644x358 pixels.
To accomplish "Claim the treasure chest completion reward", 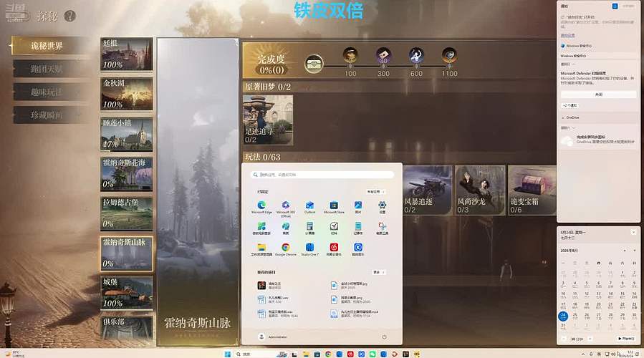I will (314, 64).
